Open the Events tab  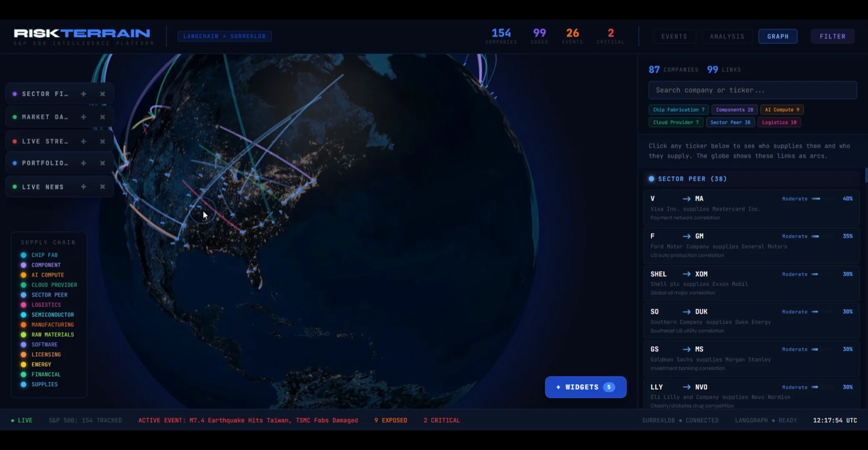pyautogui.click(x=674, y=36)
